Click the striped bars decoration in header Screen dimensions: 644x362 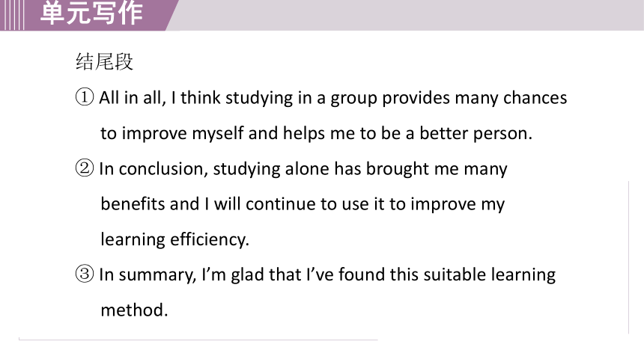[12, 15]
